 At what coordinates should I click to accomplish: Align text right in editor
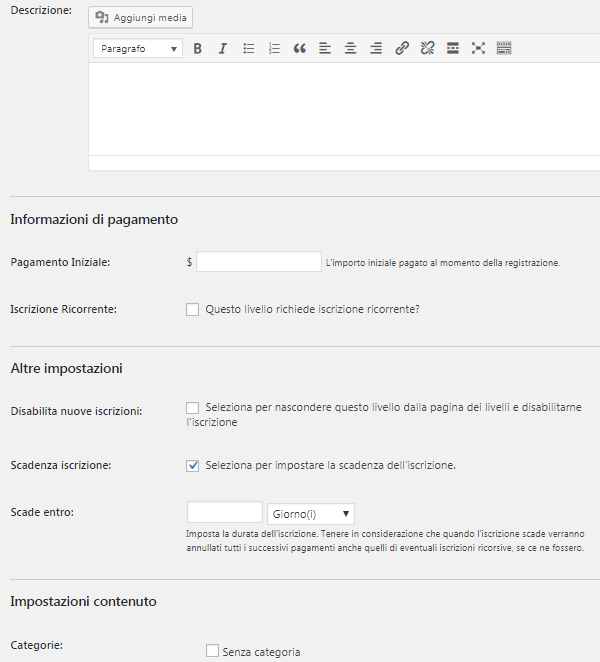(376, 48)
